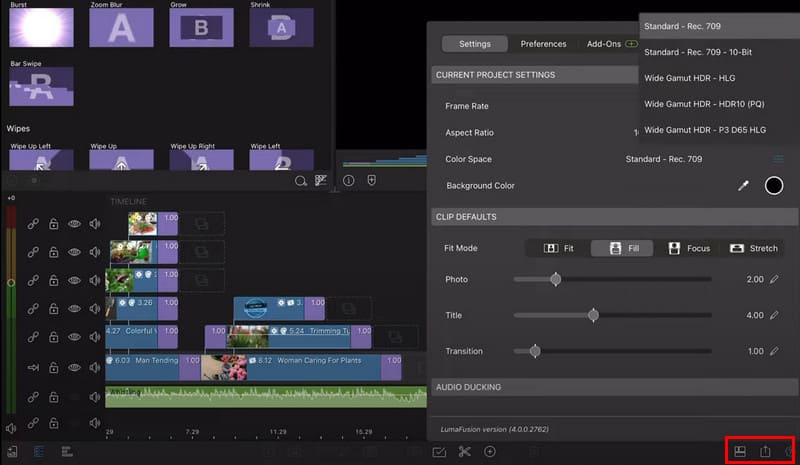This screenshot has width=800, height=465.
Task: Open the layout switcher icon
Action: pyautogui.click(x=740, y=452)
